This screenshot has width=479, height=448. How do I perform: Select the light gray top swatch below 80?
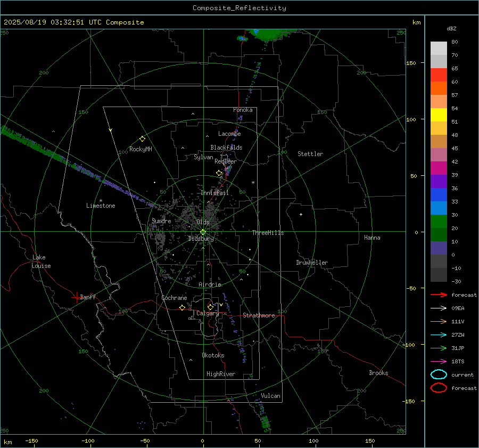click(439, 48)
